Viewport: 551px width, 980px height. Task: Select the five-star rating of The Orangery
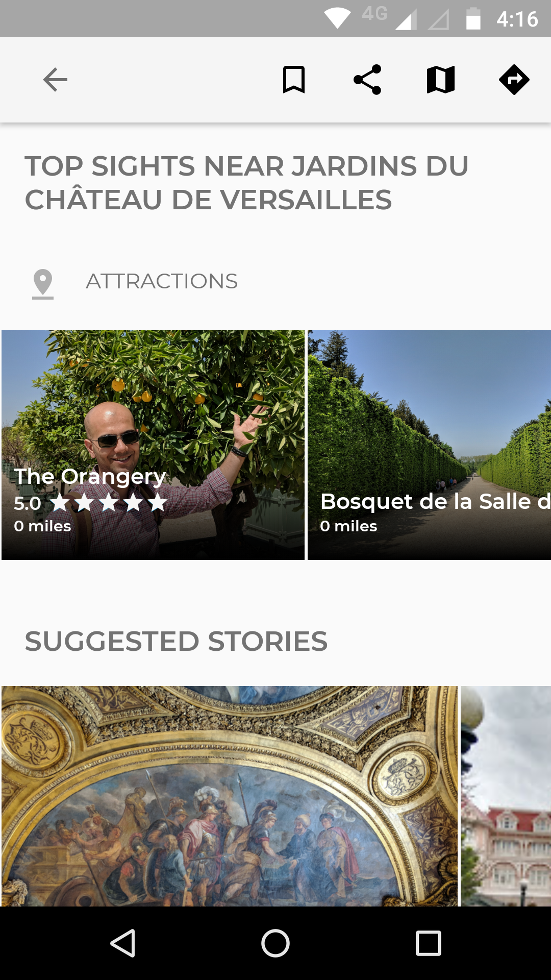click(x=109, y=503)
